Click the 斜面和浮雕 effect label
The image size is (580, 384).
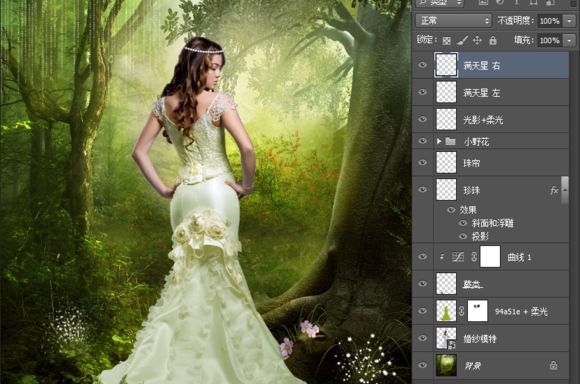(x=492, y=223)
